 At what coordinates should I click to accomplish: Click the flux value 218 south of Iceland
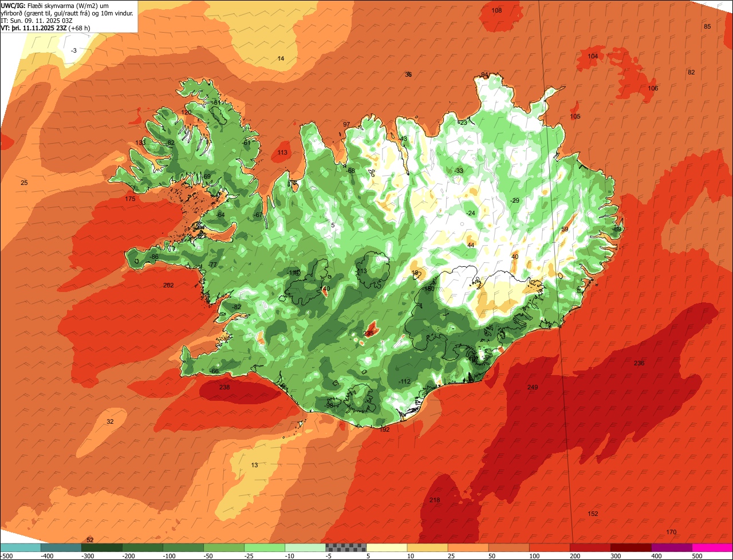click(435, 500)
